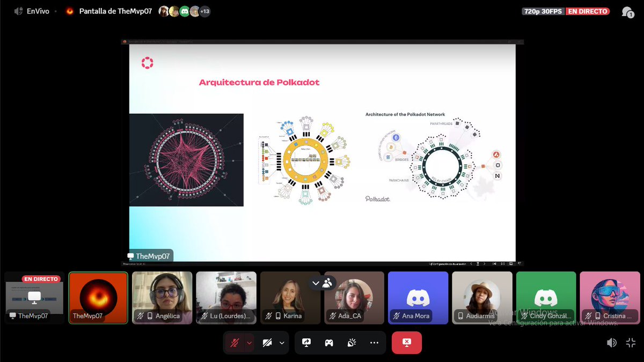Image resolution: width=644 pixels, height=362 pixels.
Task: Click the Polkadot wordmark under the diagram
Action: (x=378, y=199)
